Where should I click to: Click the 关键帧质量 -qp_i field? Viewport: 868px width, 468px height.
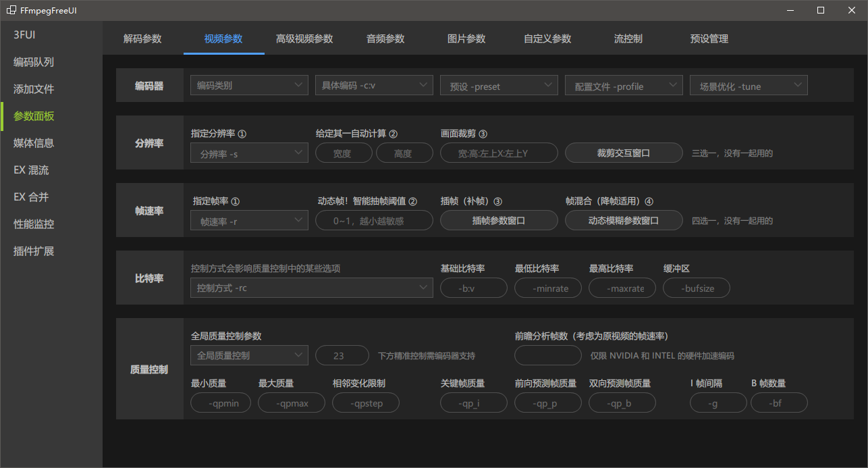[474, 402]
